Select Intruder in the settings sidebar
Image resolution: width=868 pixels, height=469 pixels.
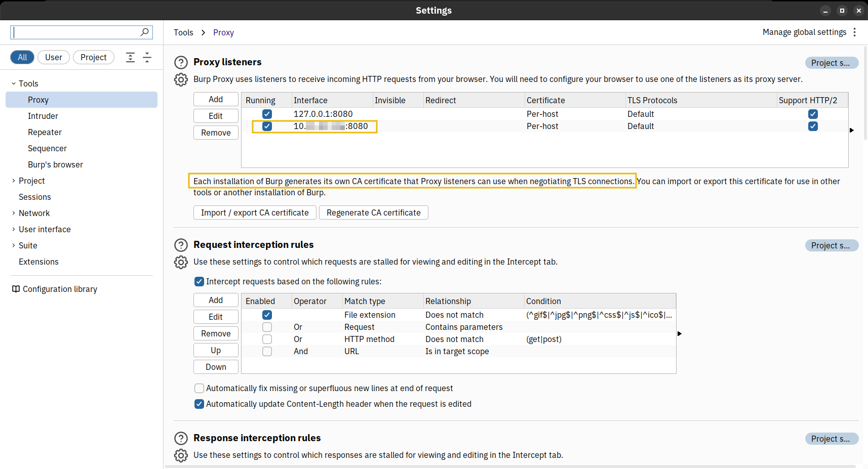click(x=43, y=116)
